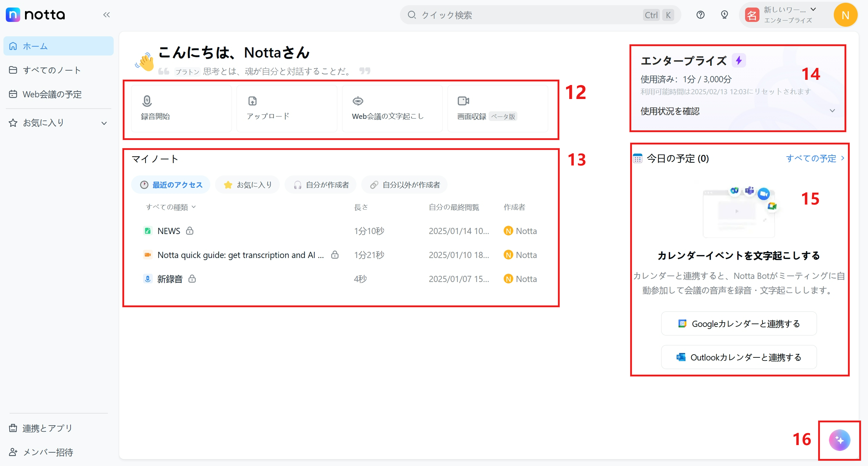This screenshot has height=466, width=868.
Task: Select the 自分が作成者 tab
Action: [x=321, y=185]
